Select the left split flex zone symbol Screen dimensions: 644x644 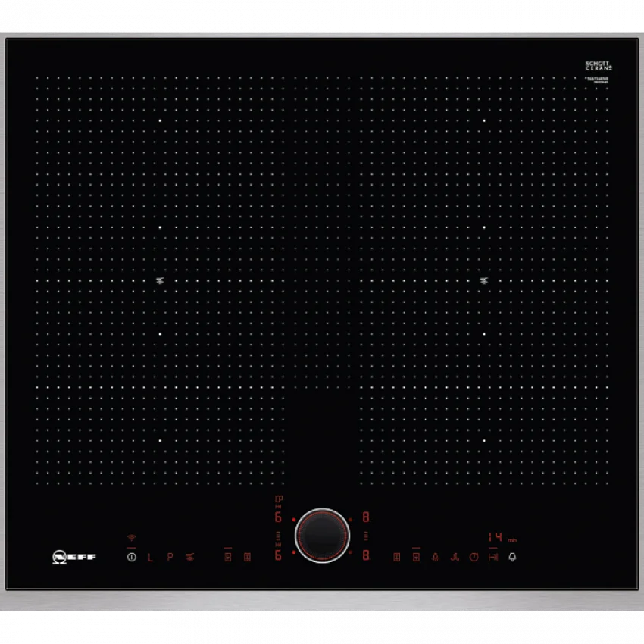[228, 558]
